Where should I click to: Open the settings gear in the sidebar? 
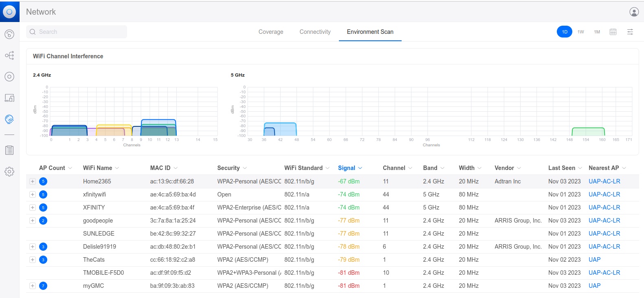9,172
